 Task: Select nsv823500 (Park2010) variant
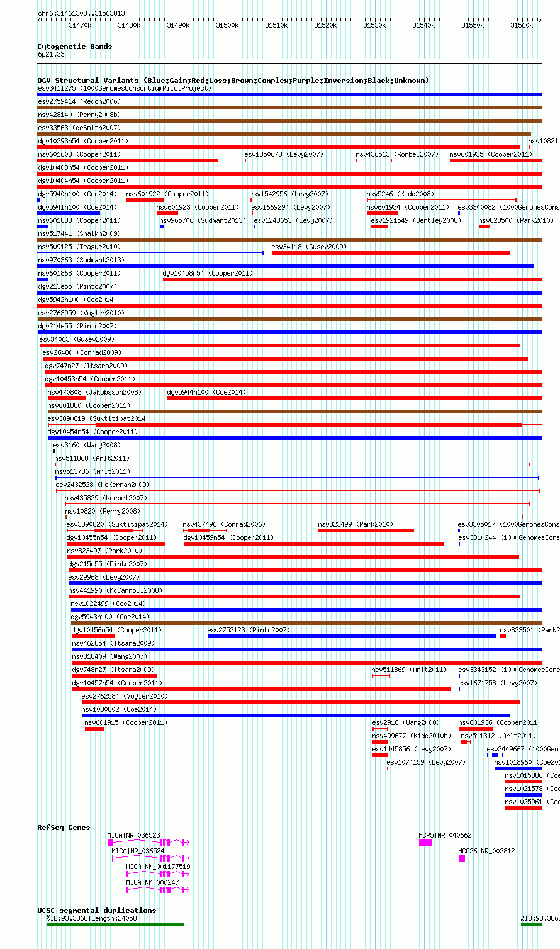point(516,220)
